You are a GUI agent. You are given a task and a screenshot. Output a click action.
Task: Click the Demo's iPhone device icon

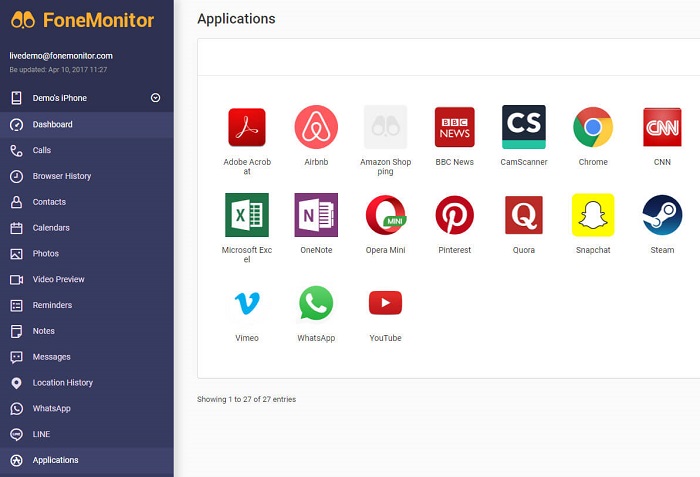[17, 98]
